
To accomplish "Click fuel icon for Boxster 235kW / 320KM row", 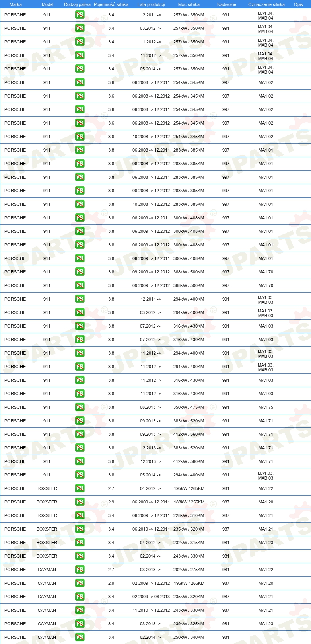I will 80,529.
